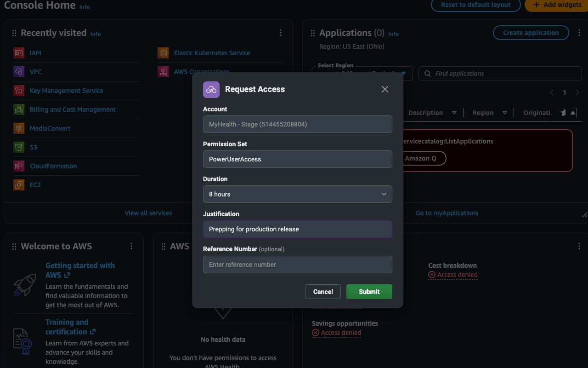The height and width of the screenshot is (368, 588).
Task: Click the EC2 service icon
Action: pos(19,185)
